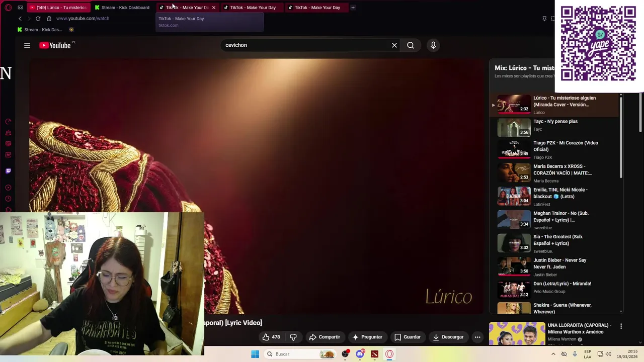Open Opera GX corner icon
Viewport: 644px width, 362px height.
point(20,8)
